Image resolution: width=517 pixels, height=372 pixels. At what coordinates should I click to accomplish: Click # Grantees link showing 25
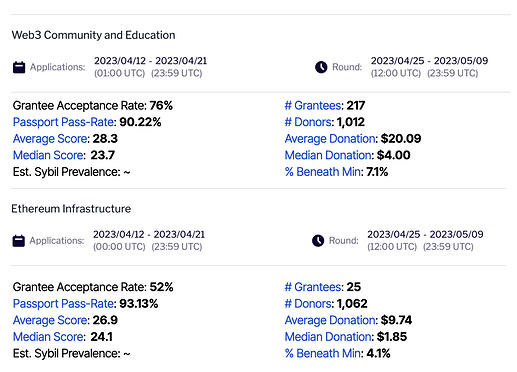point(313,287)
